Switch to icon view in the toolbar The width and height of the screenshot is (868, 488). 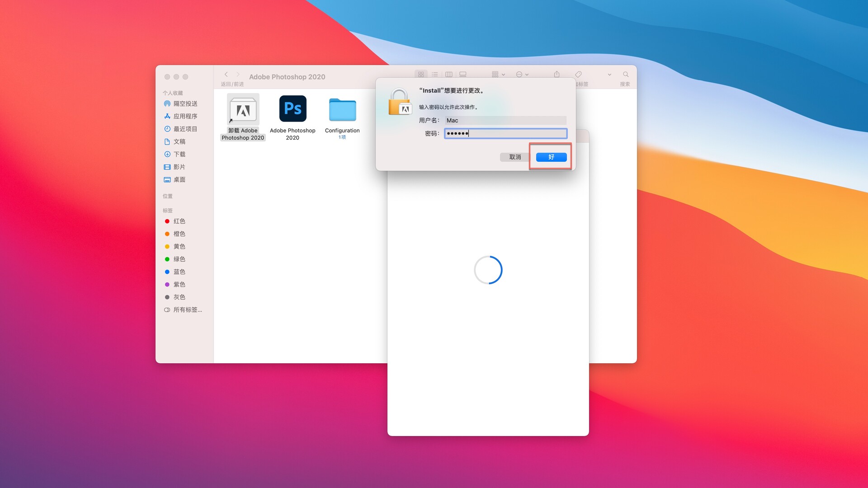click(421, 75)
